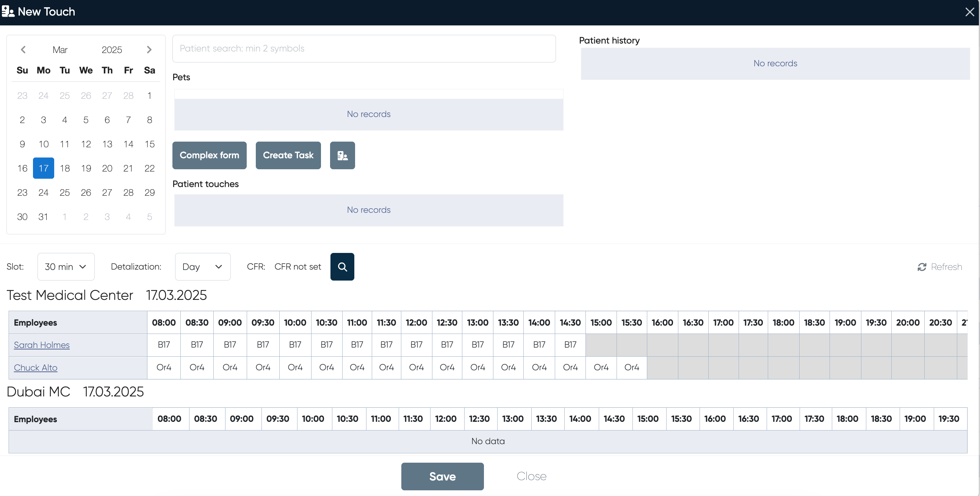This screenshot has width=980, height=496.
Task: Open the Sarah Holmes employee link
Action: pyautogui.click(x=42, y=345)
